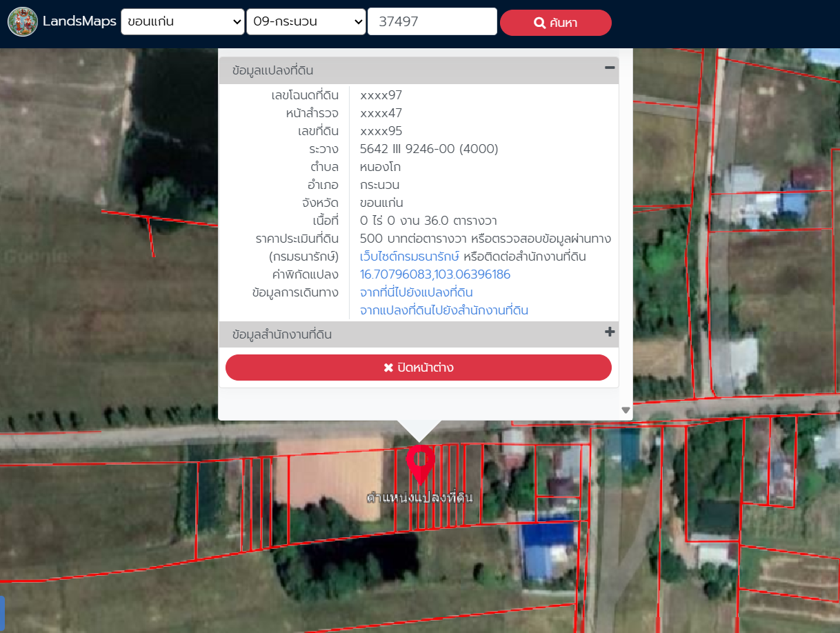Click the LandsMaps title text
The width and height of the screenshot is (840, 633).
click(79, 21)
